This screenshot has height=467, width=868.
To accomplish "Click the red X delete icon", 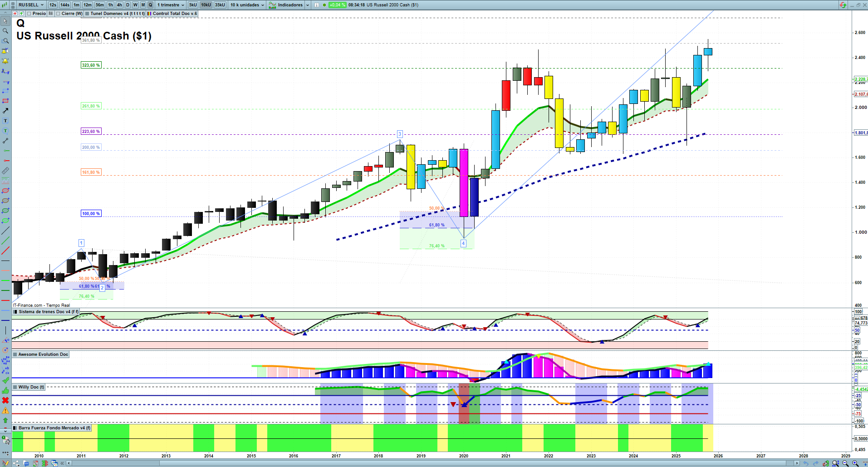I will [x=5, y=400].
